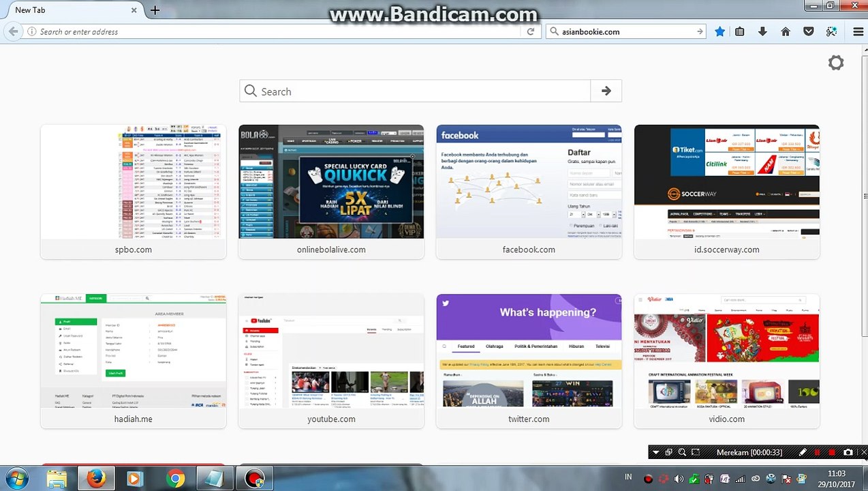
Task: Click the screenshot scissors toolbar icon
Action: coord(831,31)
